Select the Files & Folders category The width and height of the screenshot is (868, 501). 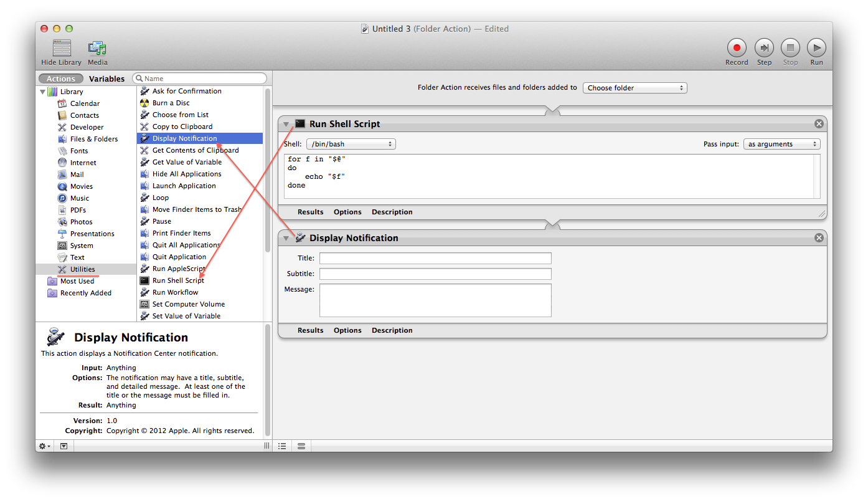coord(94,139)
